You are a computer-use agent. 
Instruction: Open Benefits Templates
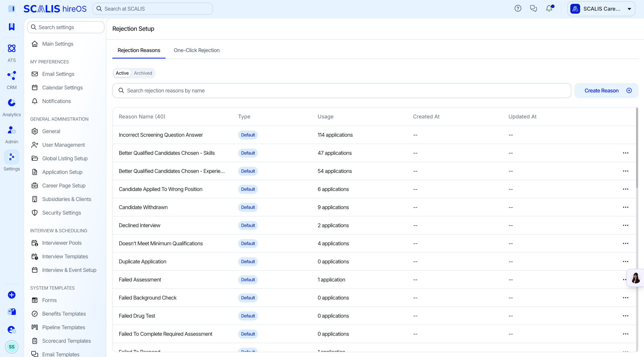coord(64,314)
